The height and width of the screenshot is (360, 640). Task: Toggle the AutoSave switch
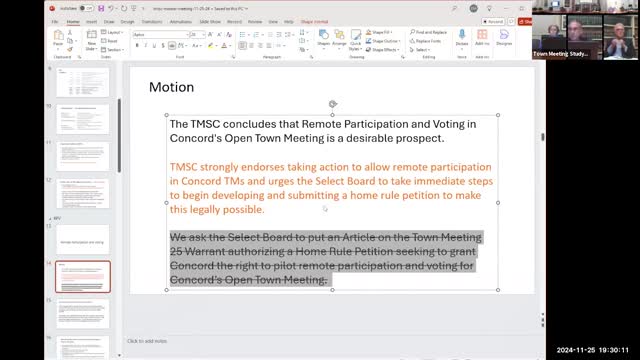[86, 8]
